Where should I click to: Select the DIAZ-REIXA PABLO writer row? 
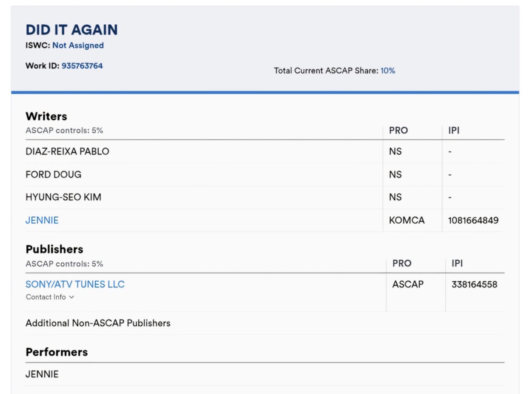pos(67,151)
